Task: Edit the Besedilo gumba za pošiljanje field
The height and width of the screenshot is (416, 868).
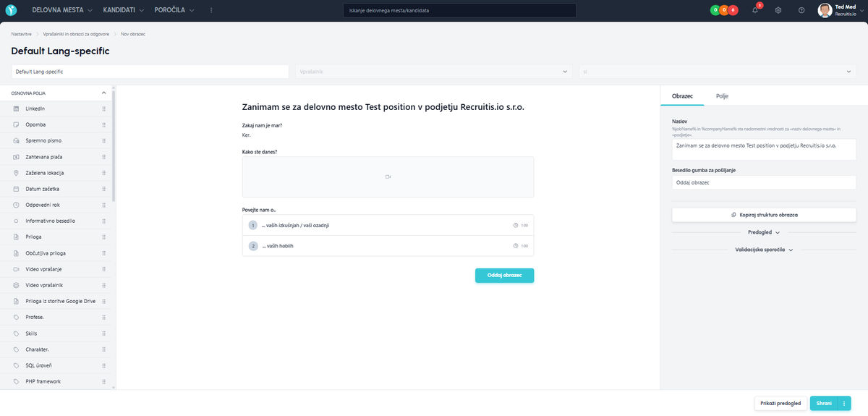Action: (x=764, y=182)
